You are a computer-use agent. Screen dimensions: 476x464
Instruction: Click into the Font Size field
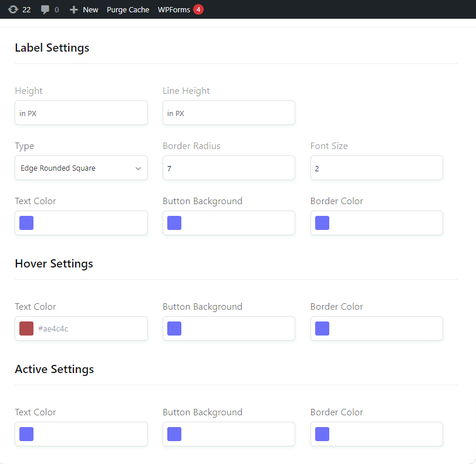[376, 168]
